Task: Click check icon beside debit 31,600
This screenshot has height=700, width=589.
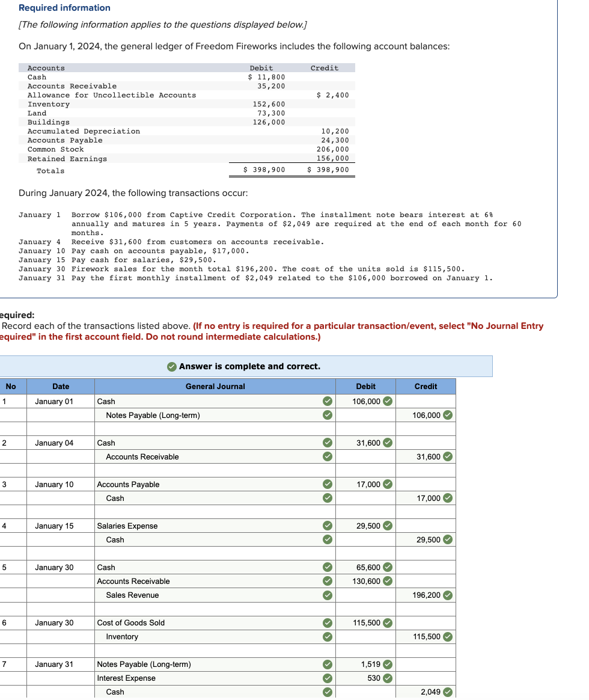Action: [388, 443]
